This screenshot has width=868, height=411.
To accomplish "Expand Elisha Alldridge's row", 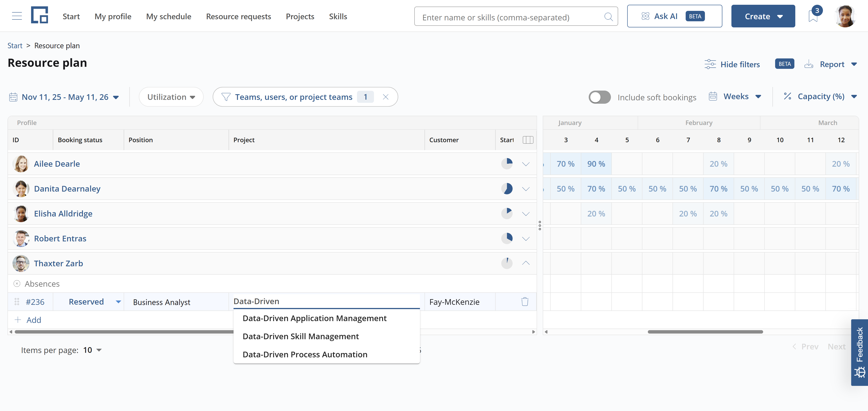I will point(526,214).
